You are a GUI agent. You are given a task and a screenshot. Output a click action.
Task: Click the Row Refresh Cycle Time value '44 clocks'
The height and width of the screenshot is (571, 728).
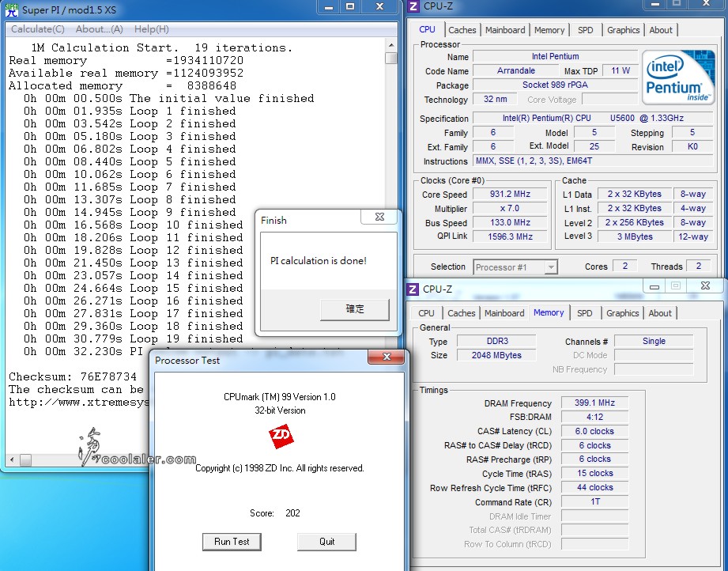point(594,487)
